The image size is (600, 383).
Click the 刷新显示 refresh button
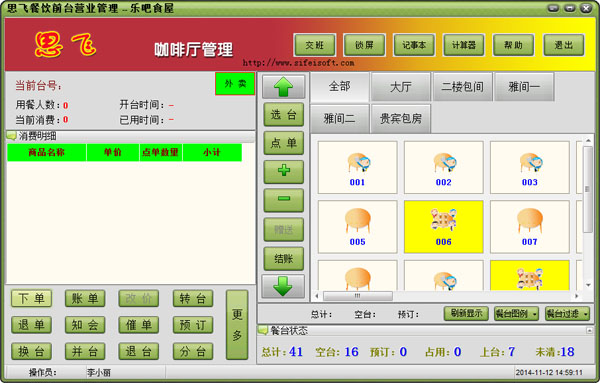(466, 314)
